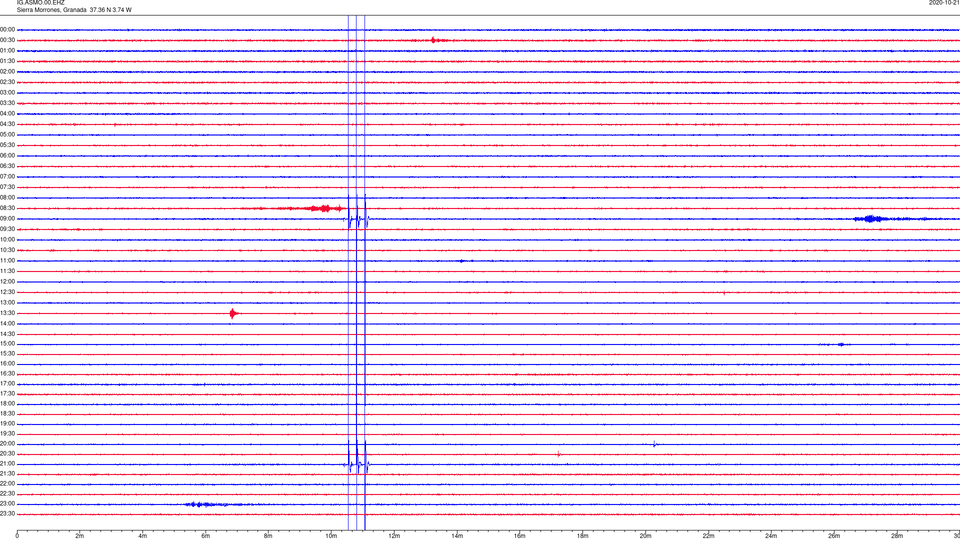Select the 23:30 trace time label
This screenshot has height=540, width=960.
(7, 514)
